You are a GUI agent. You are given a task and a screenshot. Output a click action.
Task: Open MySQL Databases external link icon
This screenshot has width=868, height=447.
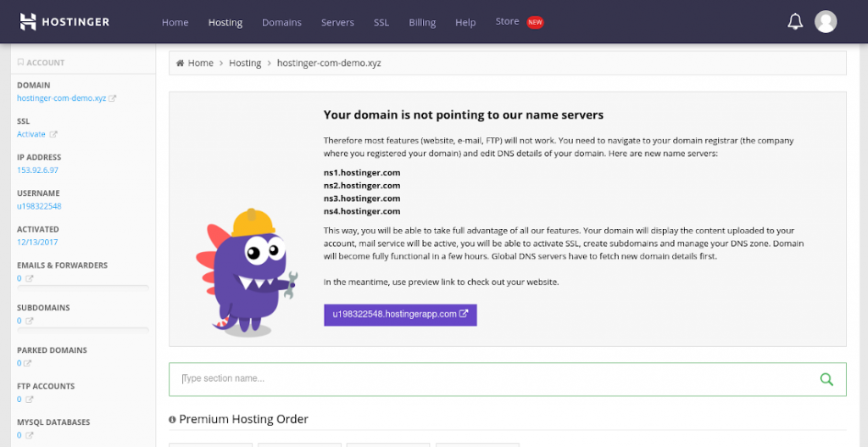(30, 435)
